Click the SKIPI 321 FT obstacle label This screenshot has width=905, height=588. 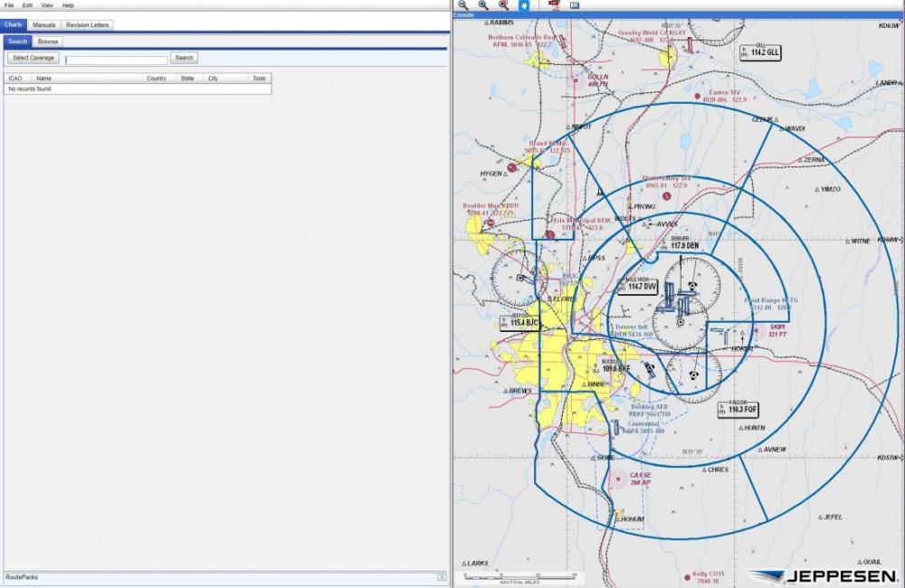777,331
